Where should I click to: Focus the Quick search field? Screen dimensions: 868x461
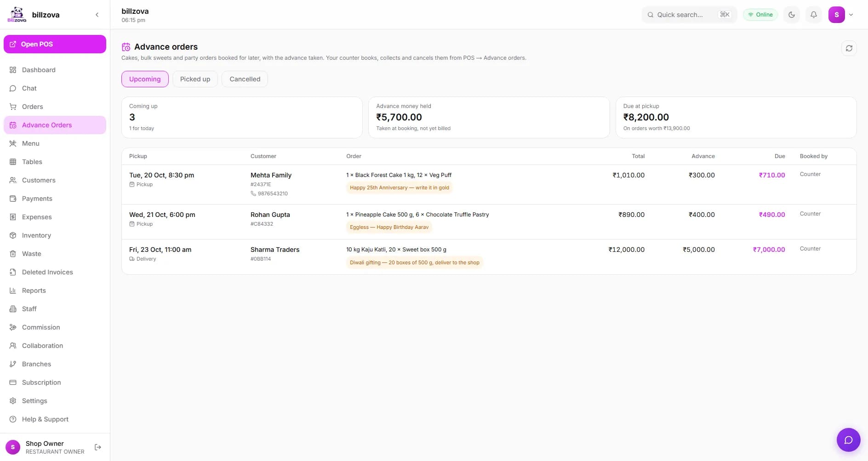point(689,15)
